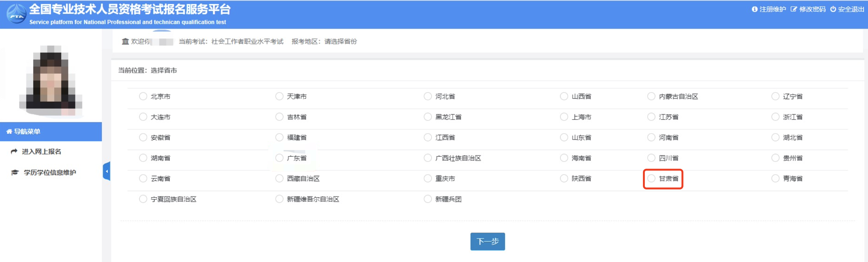The image size is (868, 262).
Task: Select the 内蒙古自治区 radio button
Action: [x=651, y=96]
